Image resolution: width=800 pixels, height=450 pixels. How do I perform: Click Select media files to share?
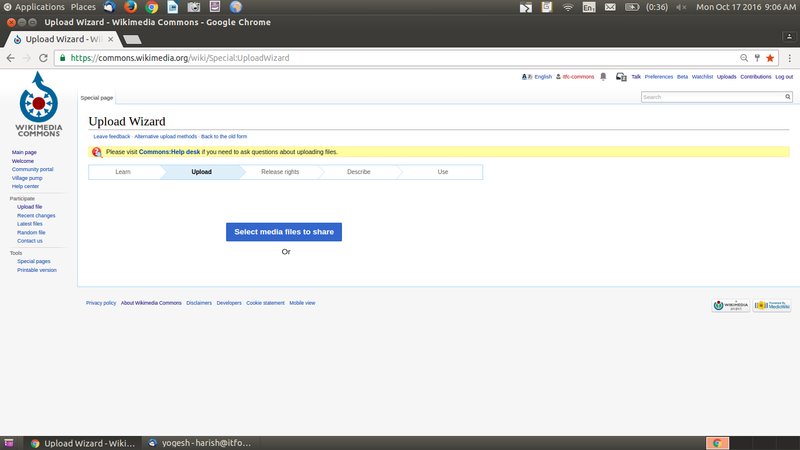click(284, 232)
